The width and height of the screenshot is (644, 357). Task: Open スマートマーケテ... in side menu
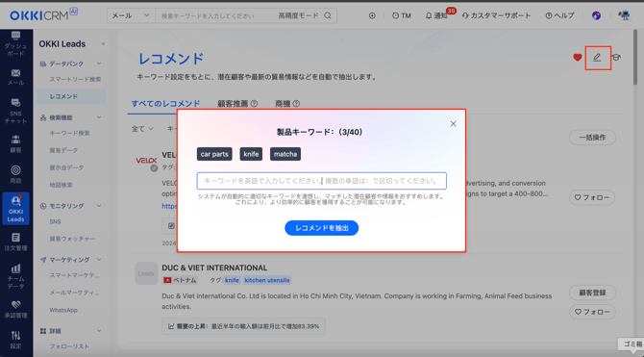click(x=74, y=275)
